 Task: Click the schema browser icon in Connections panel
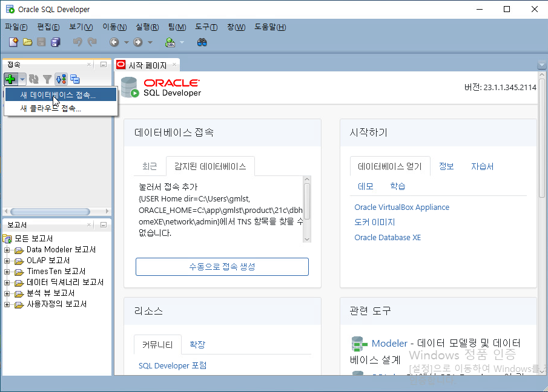pos(61,79)
